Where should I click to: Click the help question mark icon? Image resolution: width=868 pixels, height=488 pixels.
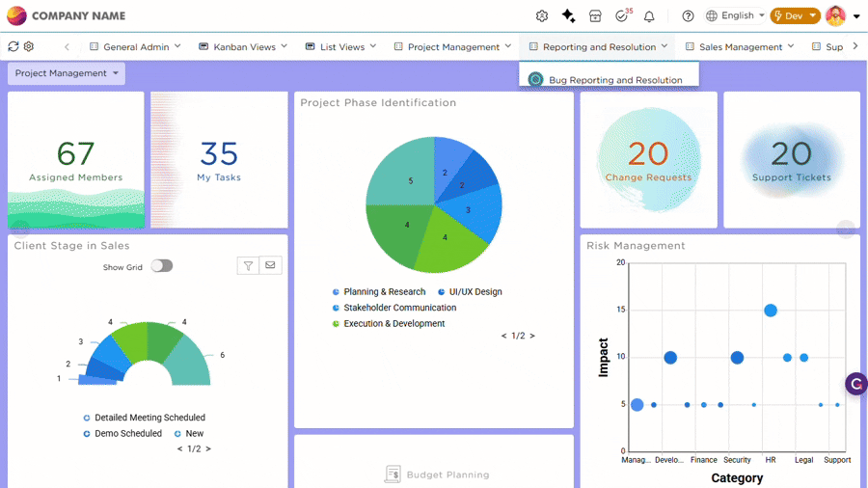[x=688, y=16]
